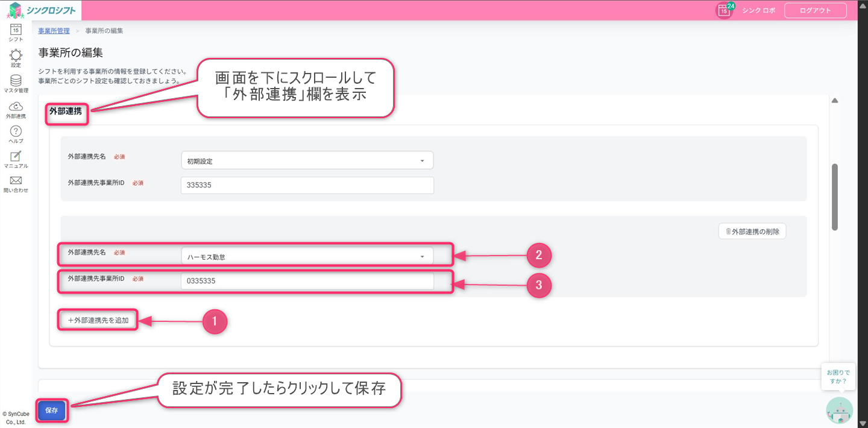Click the calendar notification icon with badge 24
The width and height of the screenshot is (868, 428).
(x=725, y=10)
